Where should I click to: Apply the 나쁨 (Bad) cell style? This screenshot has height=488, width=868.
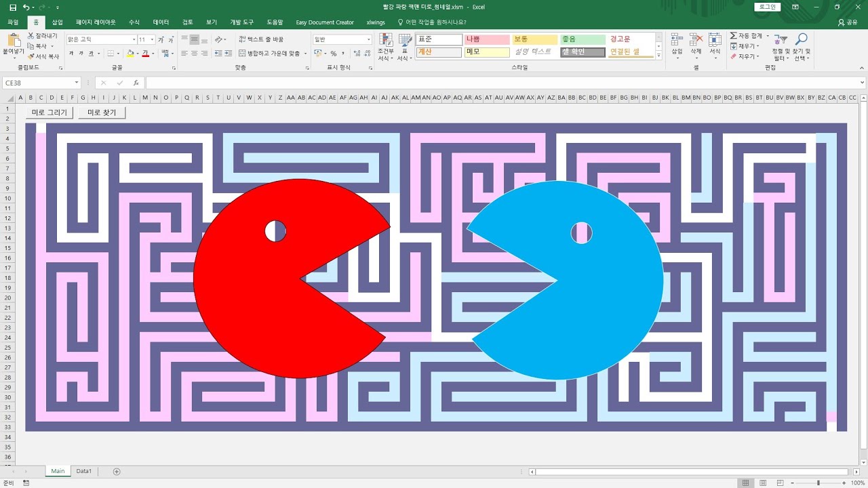(487, 40)
